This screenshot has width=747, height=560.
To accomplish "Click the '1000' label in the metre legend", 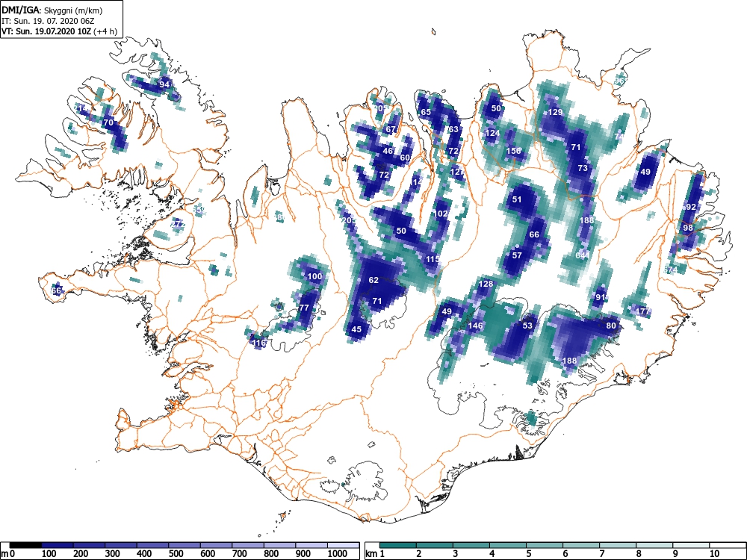I will coord(338,554).
